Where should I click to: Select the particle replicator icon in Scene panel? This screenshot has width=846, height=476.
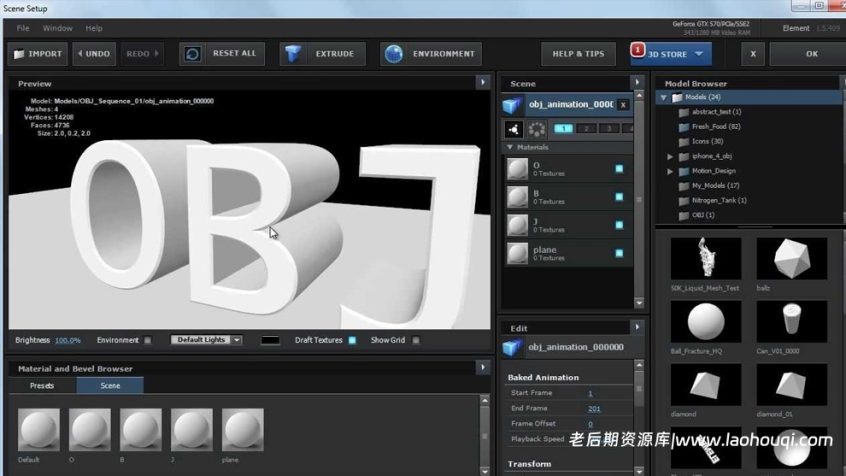coord(514,129)
